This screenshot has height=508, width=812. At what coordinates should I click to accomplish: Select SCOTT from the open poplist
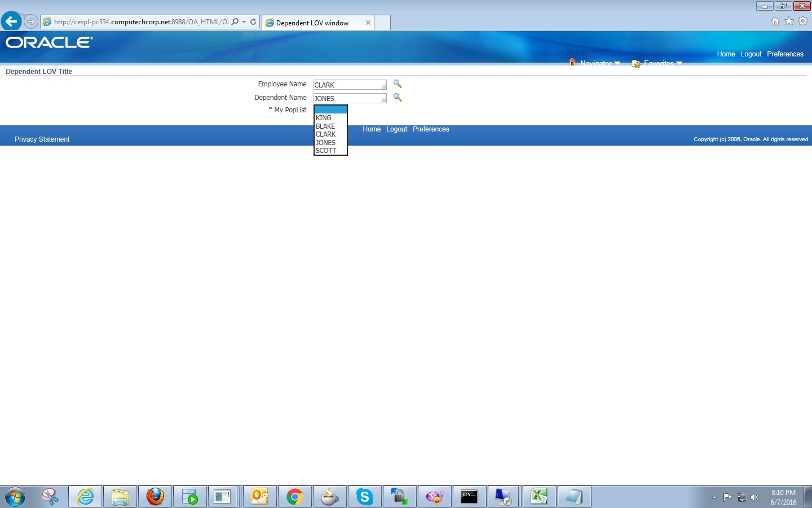tap(326, 151)
